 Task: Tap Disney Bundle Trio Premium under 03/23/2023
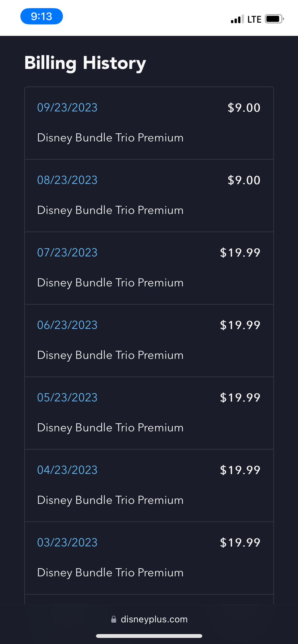pos(110,573)
